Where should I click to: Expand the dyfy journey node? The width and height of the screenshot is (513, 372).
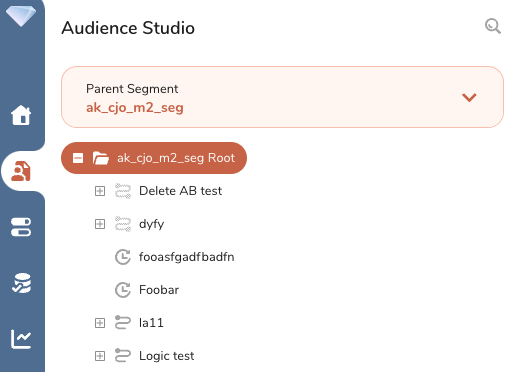point(100,224)
